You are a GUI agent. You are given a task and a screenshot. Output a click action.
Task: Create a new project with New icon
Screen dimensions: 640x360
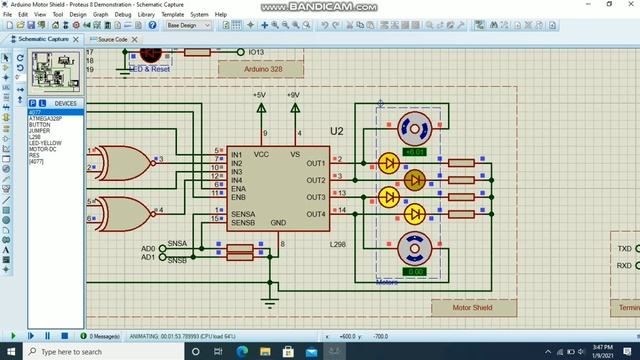10,25
